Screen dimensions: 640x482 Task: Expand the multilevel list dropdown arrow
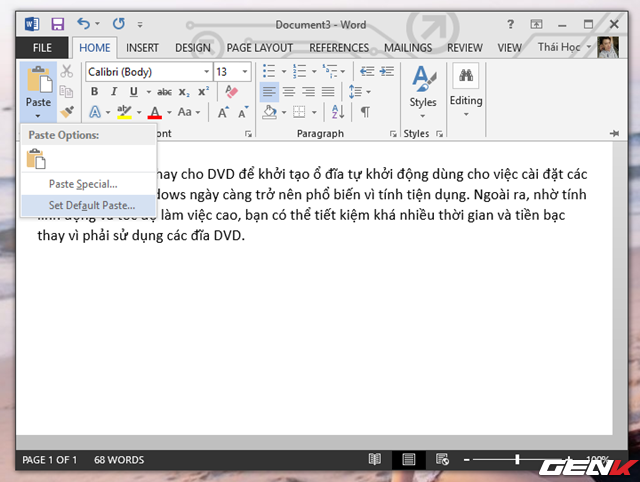(342, 71)
